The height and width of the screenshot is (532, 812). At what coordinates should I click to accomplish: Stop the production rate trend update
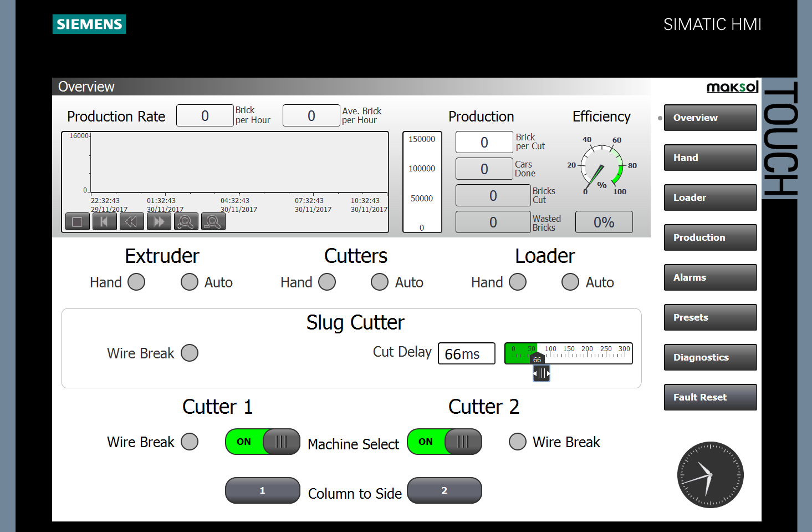click(x=78, y=222)
